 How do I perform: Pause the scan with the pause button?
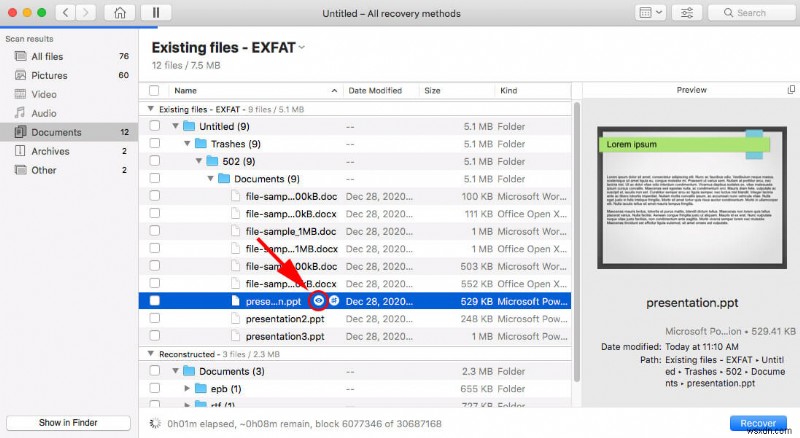(156, 12)
